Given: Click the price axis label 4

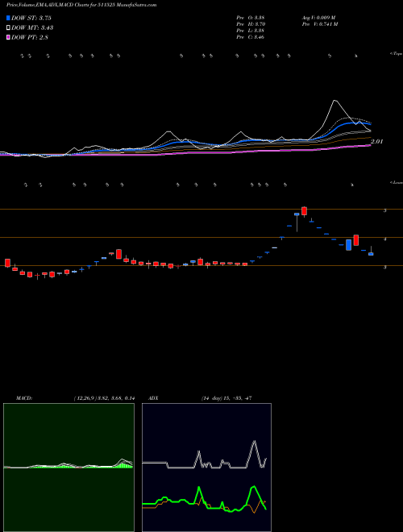Looking at the screenshot, I should click(x=384, y=239).
